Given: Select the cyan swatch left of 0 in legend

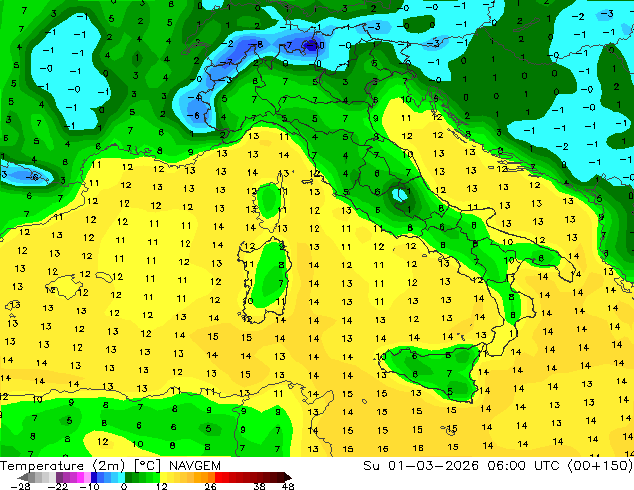Looking at the screenshot, I should (121, 477).
